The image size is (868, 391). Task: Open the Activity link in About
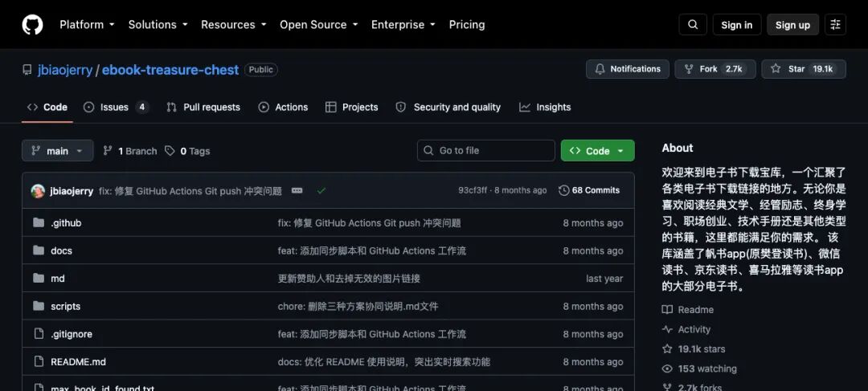pos(686,329)
